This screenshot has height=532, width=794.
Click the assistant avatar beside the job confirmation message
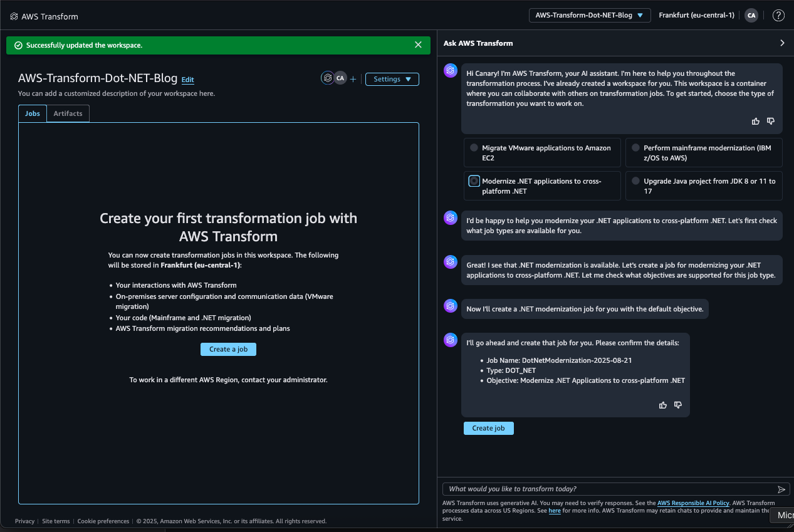tap(451, 340)
